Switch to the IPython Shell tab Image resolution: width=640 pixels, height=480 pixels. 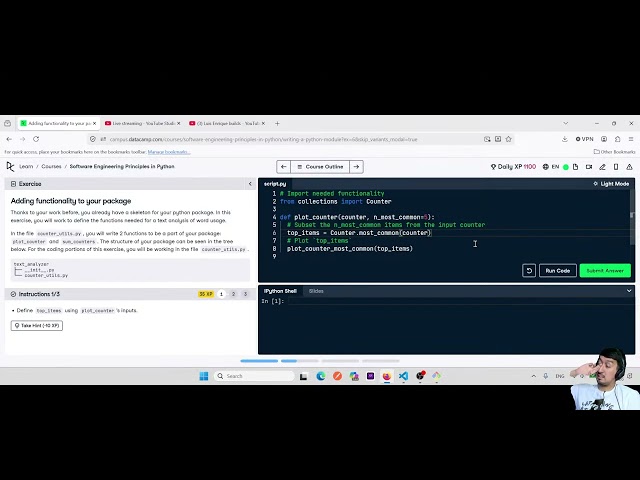point(280,291)
